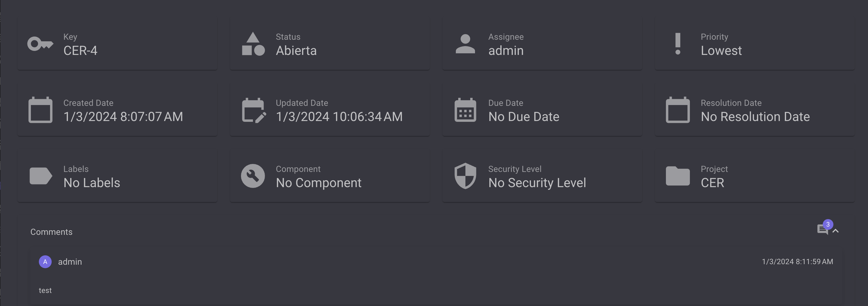This screenshot has width=868, height=306.
Task: Select the Comments section header
Action: click(x=51, y=232)
